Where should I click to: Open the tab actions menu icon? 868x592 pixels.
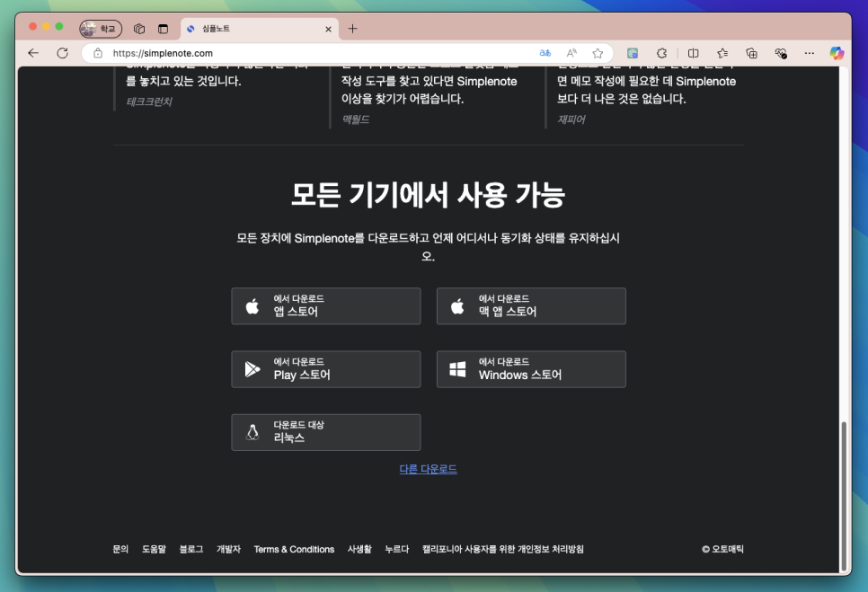[163, 29]
